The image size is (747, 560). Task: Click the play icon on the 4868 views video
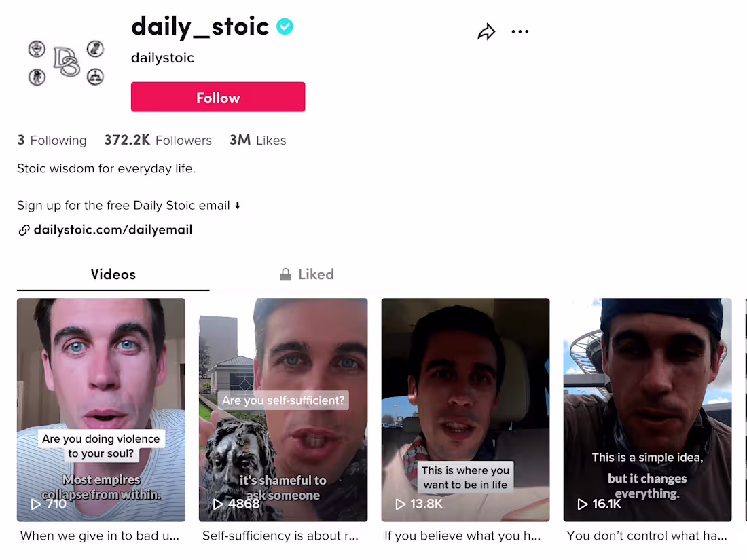[218, 504]
